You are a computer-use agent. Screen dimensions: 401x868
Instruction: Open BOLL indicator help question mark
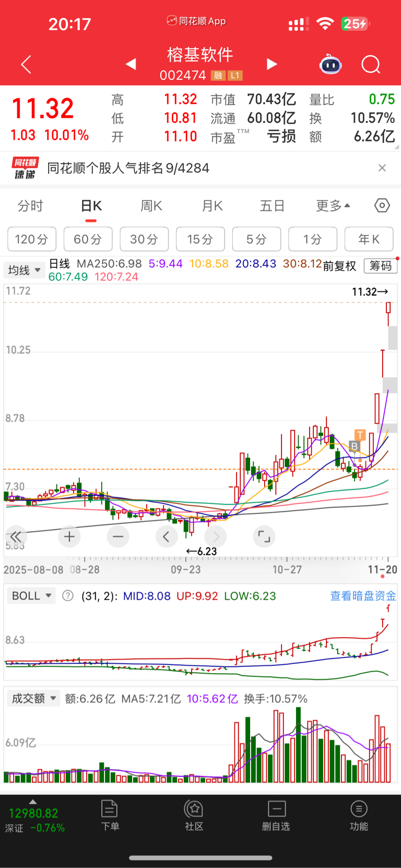click(x=68, y=595)
